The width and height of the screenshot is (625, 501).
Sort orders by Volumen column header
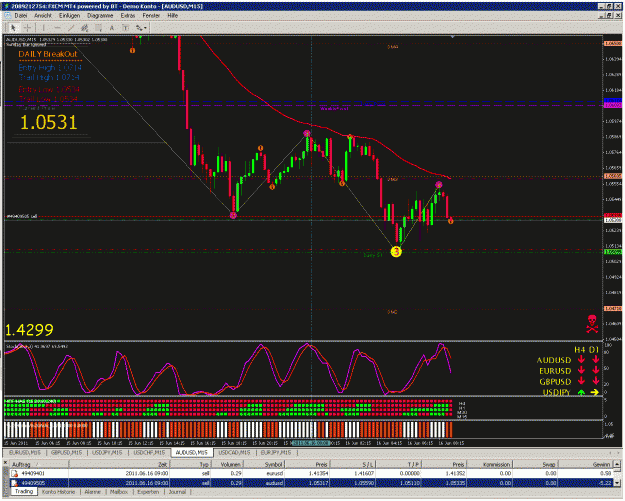point(227,464)
